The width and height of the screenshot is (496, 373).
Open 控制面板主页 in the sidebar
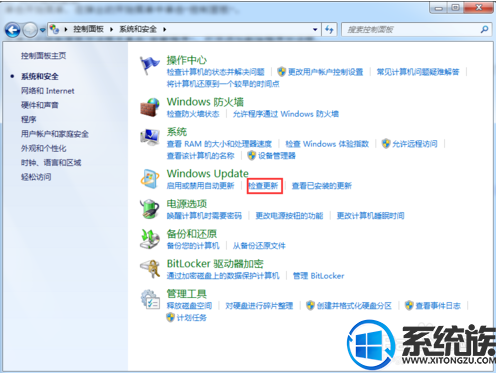[x=43, y=56]
